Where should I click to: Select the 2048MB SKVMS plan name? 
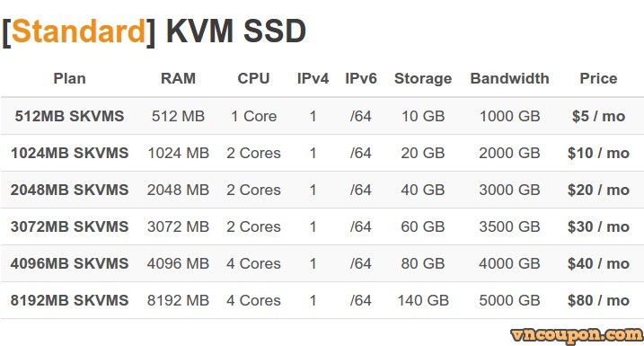(69, 190)
